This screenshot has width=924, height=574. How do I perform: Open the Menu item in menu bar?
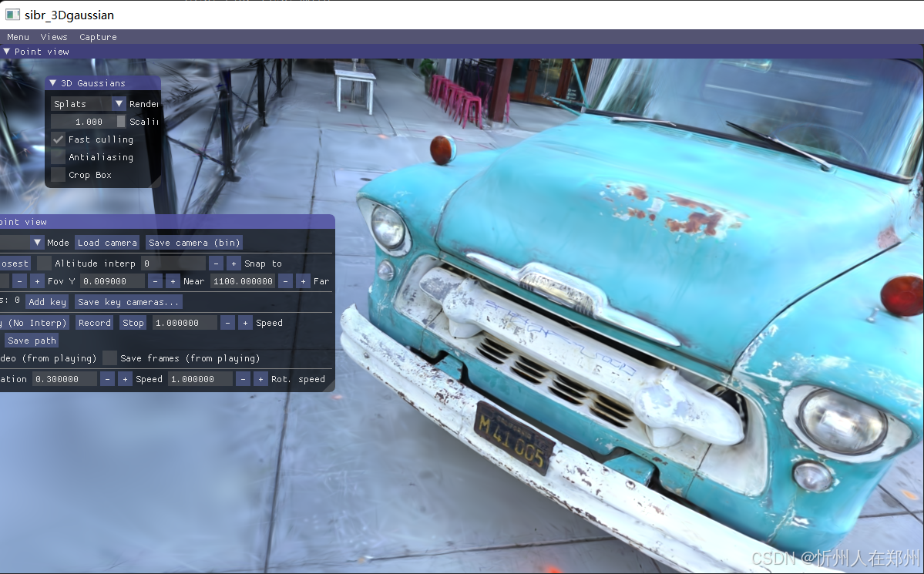click(x=18, y=36)
